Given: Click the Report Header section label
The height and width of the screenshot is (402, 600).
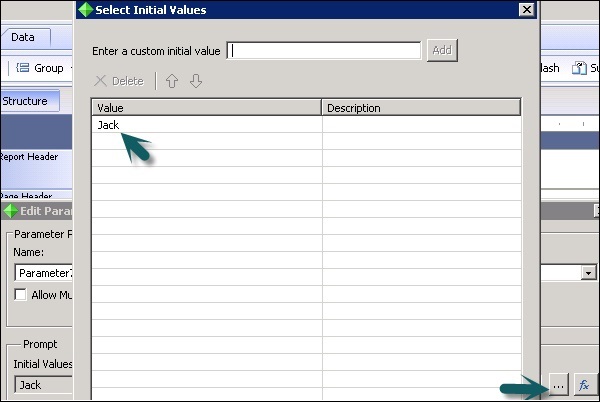Looking at the screenshot, I should 29,157.
